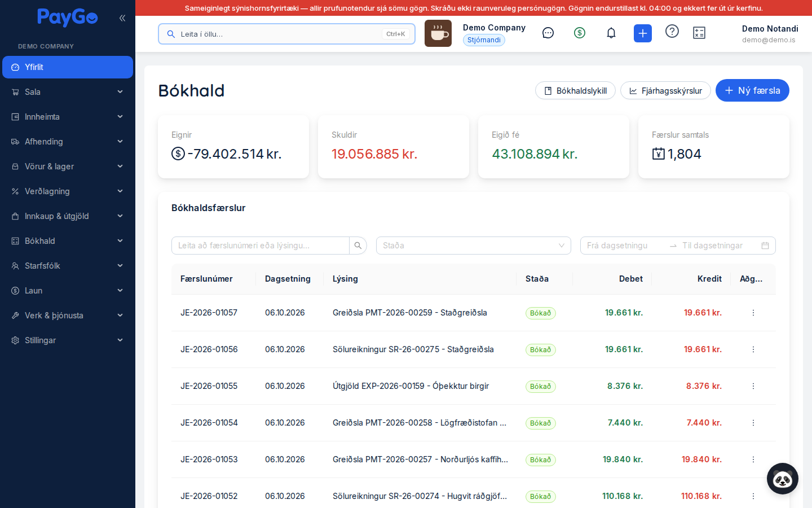812x508 pixels.
Task: Expand Vörur & lager section
Action: point(68,167)
